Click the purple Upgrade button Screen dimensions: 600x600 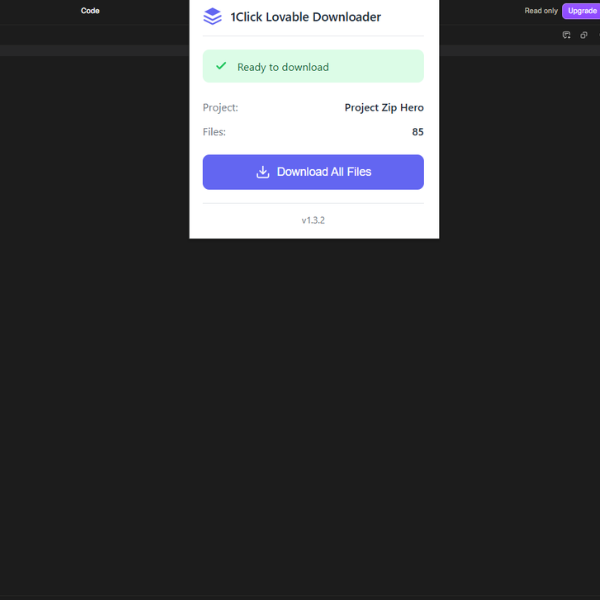click(582, 11)
